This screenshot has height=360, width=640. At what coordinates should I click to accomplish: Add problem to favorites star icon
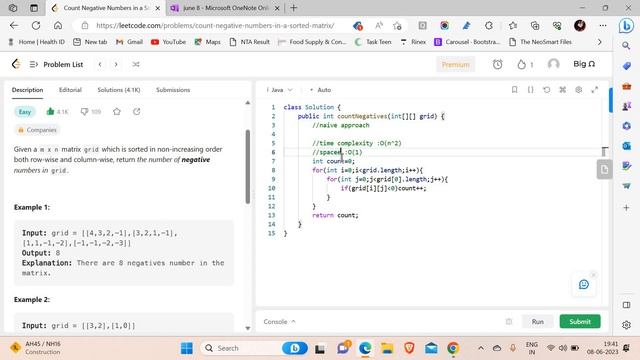pyautogui.click(x=117, y=111)
